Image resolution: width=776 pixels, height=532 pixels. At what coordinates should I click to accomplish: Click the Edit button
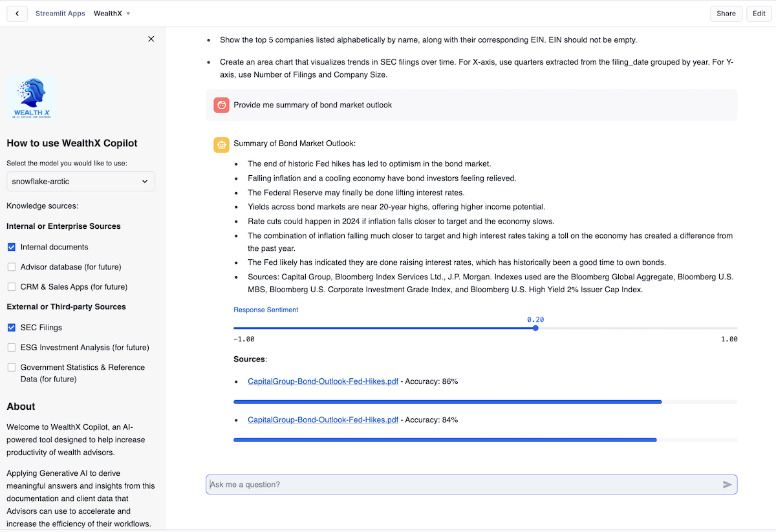(759, 14)
